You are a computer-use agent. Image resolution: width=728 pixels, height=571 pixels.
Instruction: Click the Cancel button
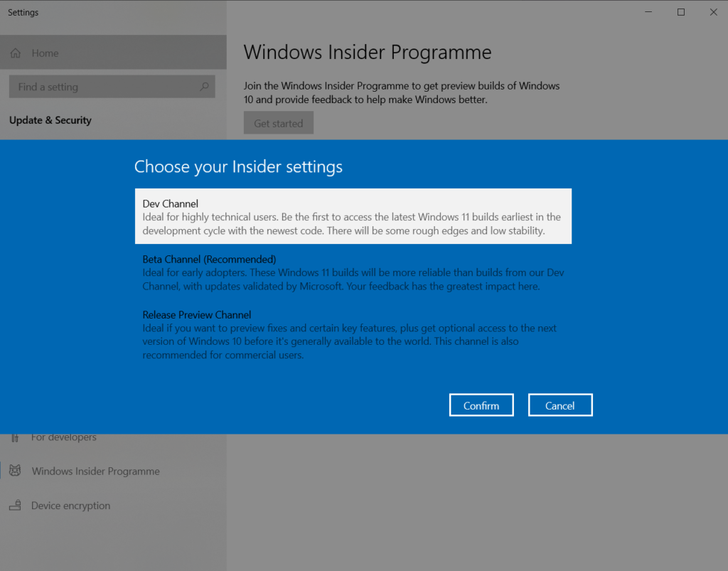[x=560, y=405]
